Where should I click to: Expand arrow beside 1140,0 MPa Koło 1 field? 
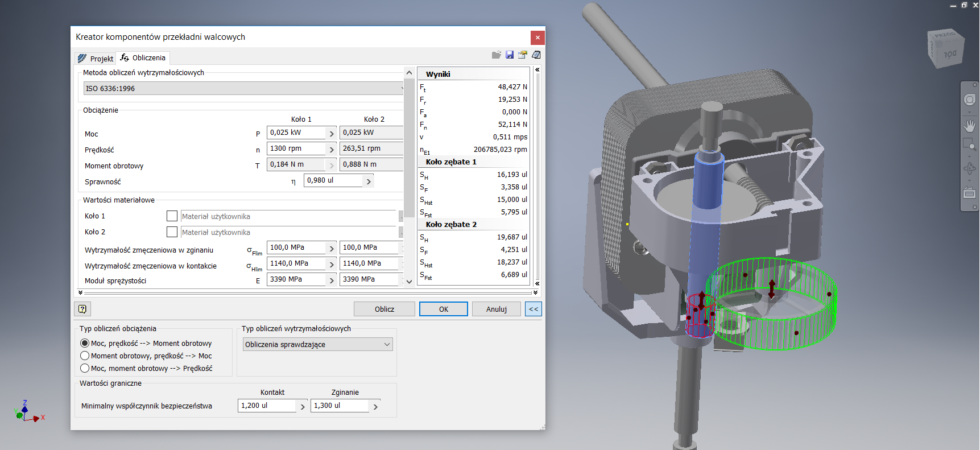click(331, 265)
